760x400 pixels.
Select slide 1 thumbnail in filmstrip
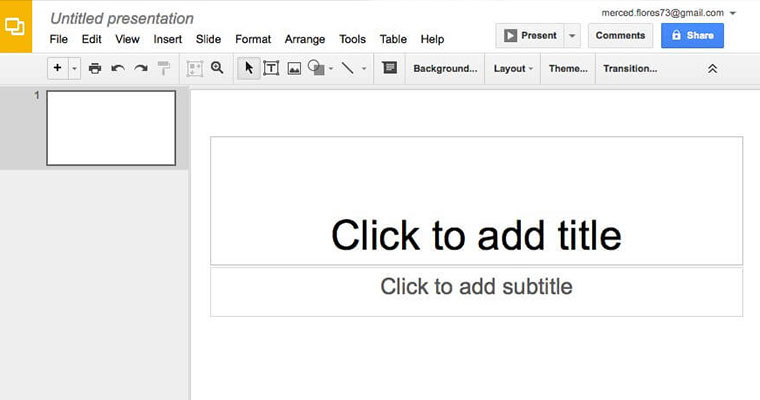click(111, 128)
